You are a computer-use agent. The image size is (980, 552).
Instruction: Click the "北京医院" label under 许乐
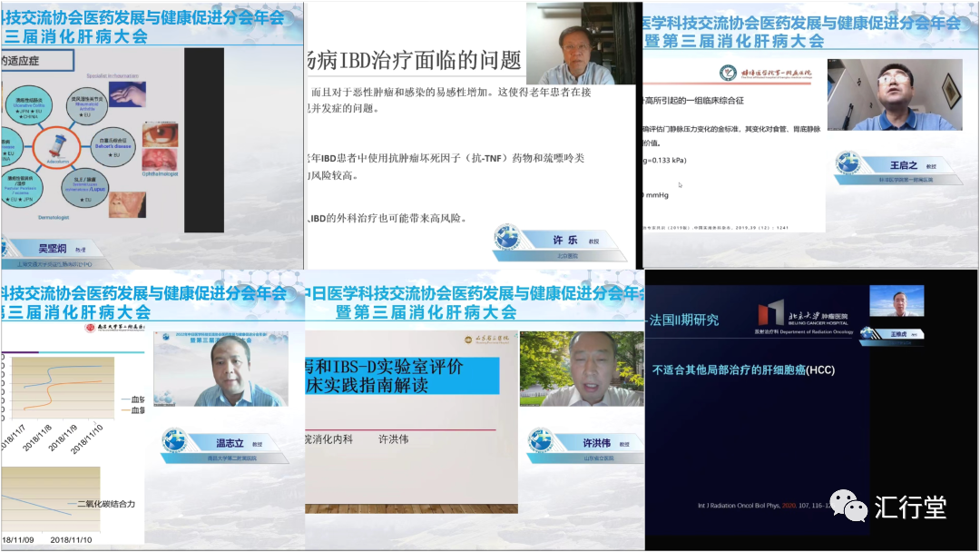coord(567,256)
